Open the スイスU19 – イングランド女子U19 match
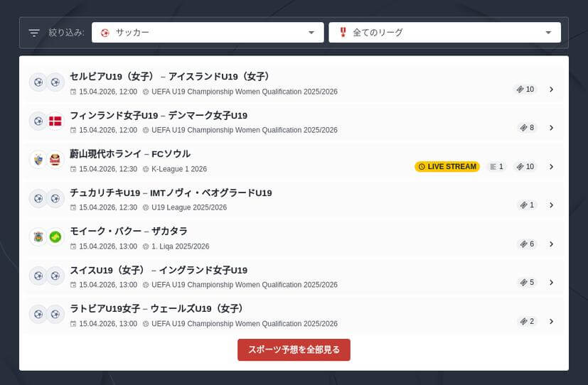Viewport: 588px width, 385px height. coord(159,271)
